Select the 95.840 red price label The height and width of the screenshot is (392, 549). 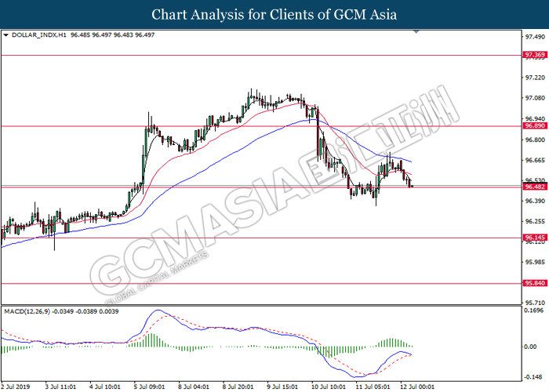[535, 283]
